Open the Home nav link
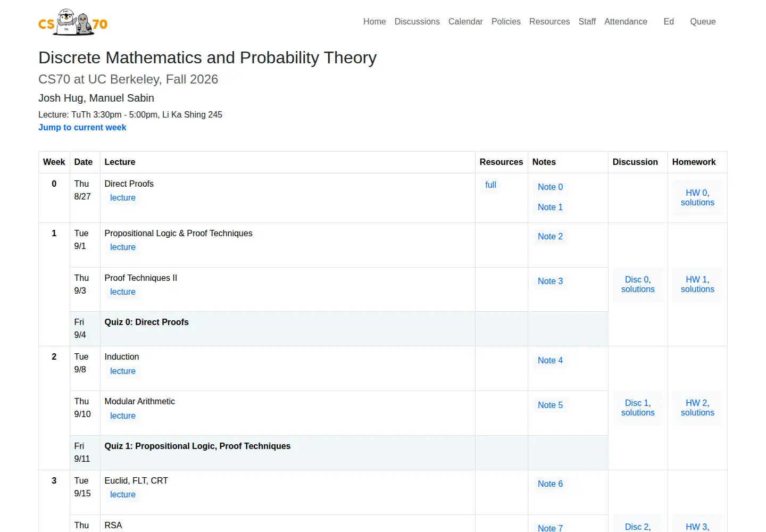 (x=374, y=21)
